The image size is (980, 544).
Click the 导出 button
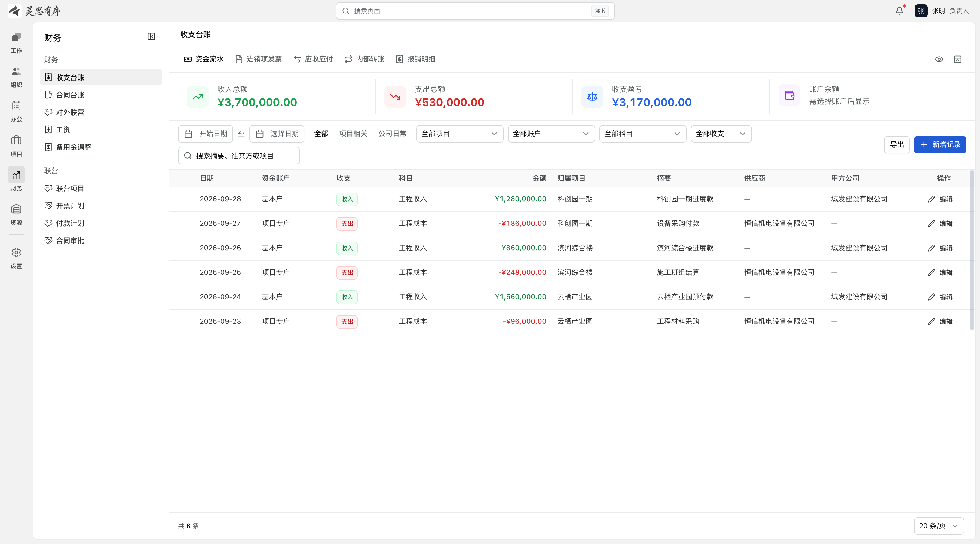point(897,145)
